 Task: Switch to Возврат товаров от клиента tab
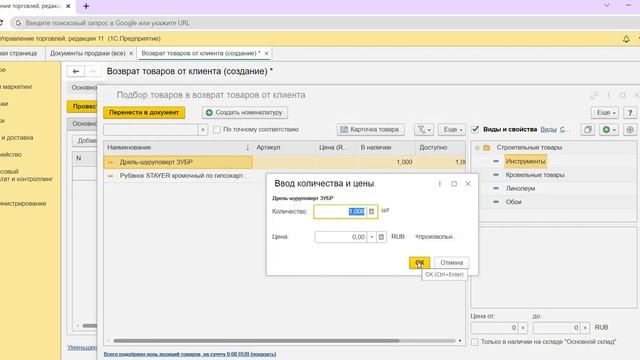(x=200, y=53)
